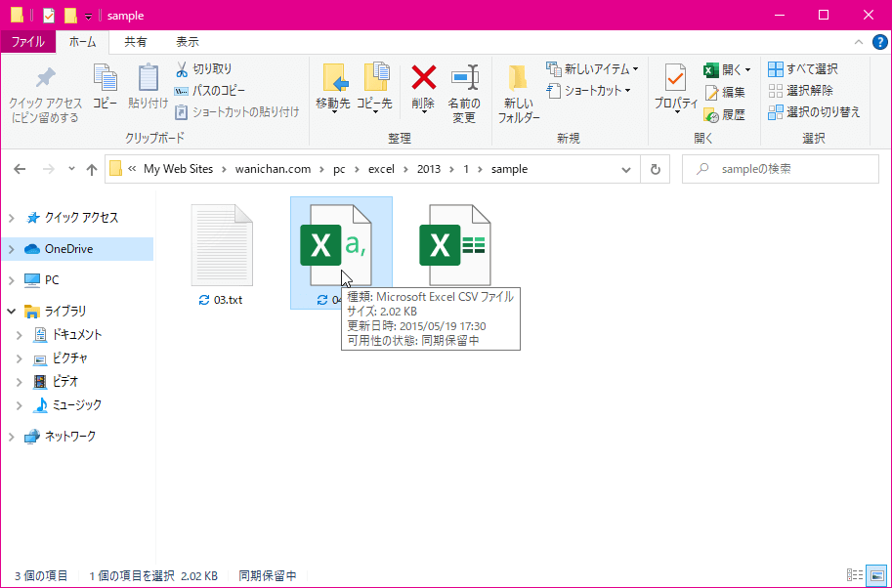Open New item dropdown menu
This screenshot has width=892, height=588.
(x=592, y=68)
